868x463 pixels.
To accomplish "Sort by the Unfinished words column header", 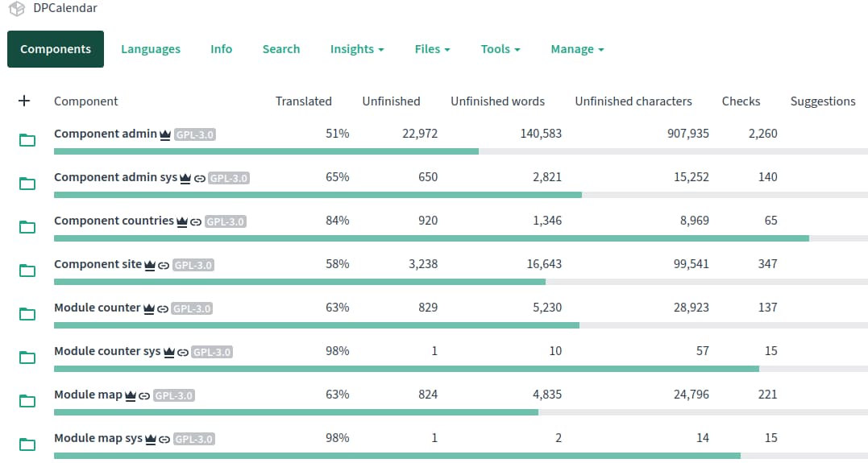I will pos(497,101).
